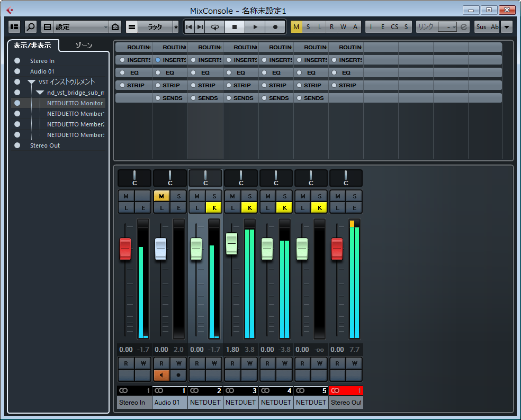Open instrument K button on channel 4
Viewport: 521px width, 420px height.
[x=284, y=208]
